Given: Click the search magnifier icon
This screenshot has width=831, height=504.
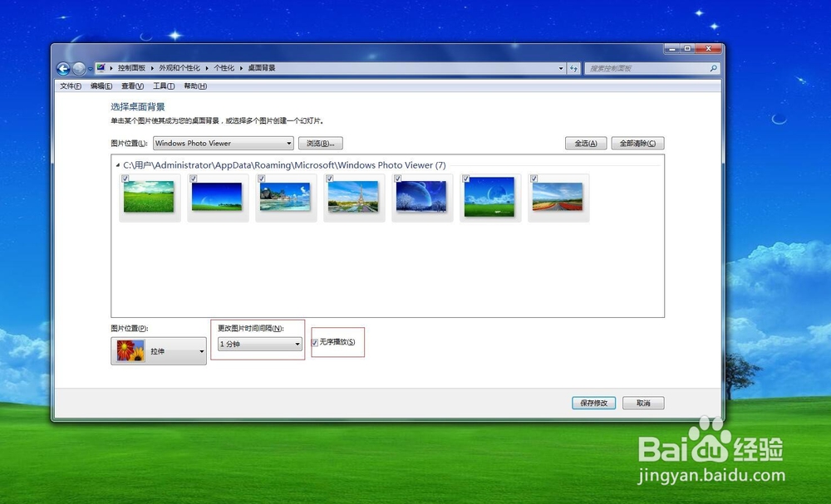Looking at the screenshot, I should pos(713,68).
